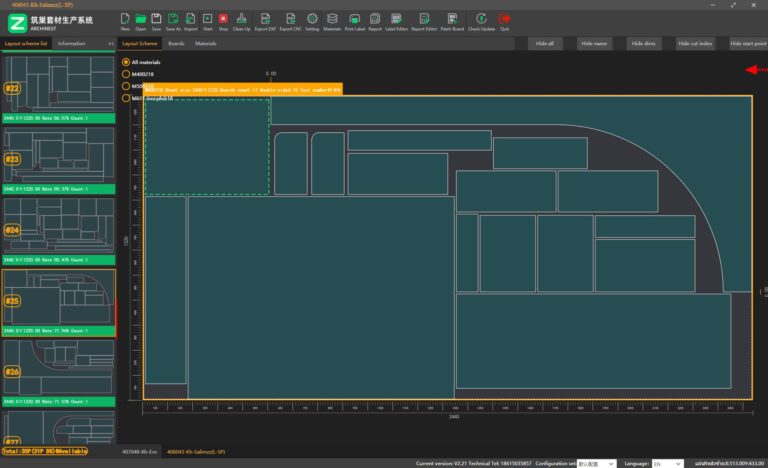Click the Save icon in toolbar

click(157, 19)
